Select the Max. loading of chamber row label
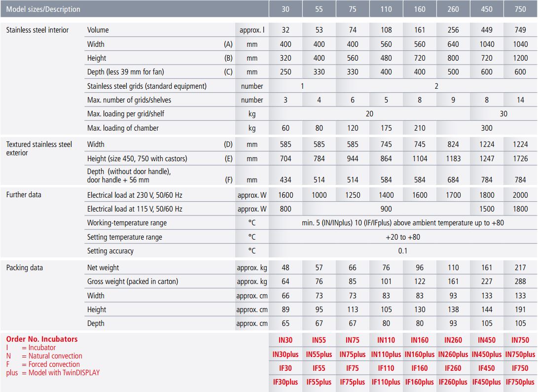Screen dimensions: 538x392 tap(123, 128)
